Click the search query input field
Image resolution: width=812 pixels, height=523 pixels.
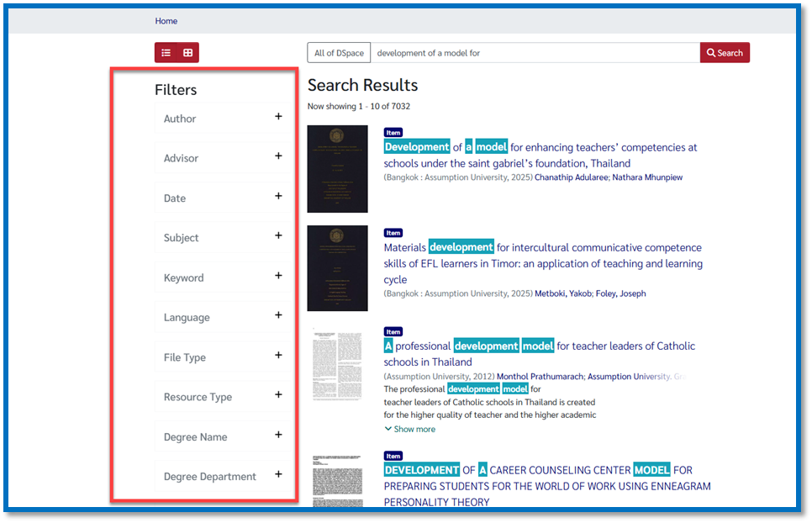(535, 53)
